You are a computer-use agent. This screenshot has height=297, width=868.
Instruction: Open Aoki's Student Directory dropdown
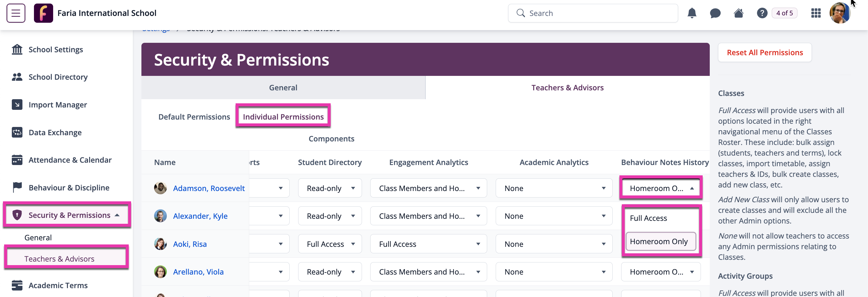pyautogui.click(x=330, y=244)
